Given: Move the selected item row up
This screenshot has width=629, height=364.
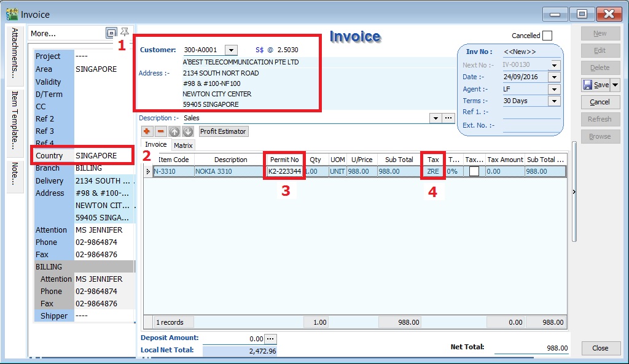Looking at the screenshot, I should click(175, 131).
